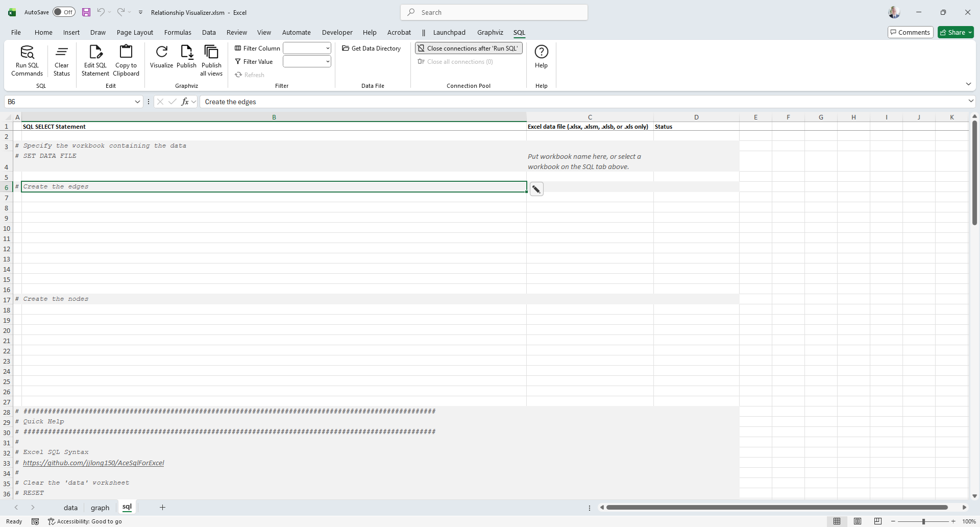Screen dimensions: 980x527
Task: Open the Graphviz ribbon tab
Action: pyautogui.click(x=490, y=32)
